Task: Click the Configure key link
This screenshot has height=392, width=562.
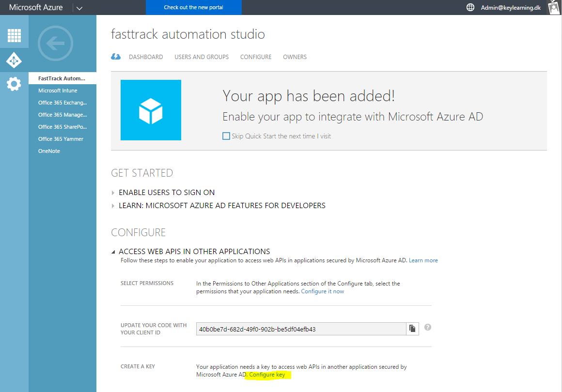Action: [267, 375]
